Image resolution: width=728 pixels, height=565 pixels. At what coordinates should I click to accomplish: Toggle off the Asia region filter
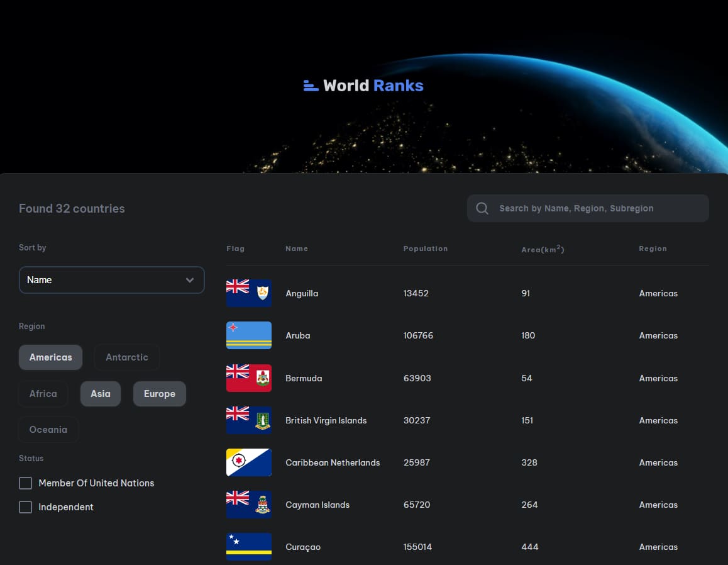click(x=100, y=393)
